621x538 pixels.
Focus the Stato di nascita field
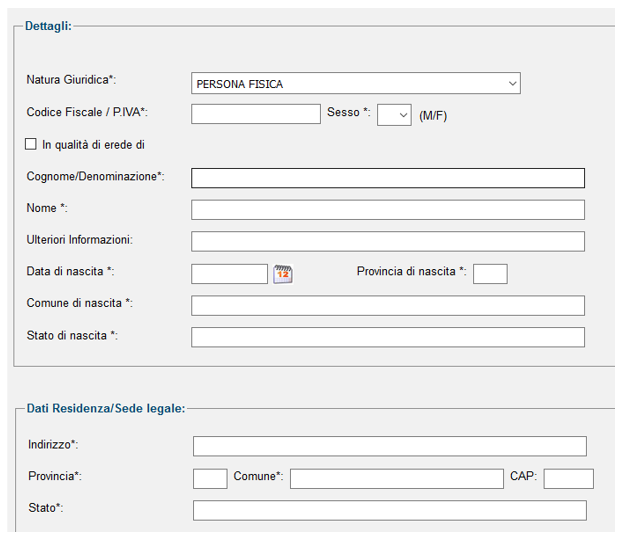coord(388,337)
